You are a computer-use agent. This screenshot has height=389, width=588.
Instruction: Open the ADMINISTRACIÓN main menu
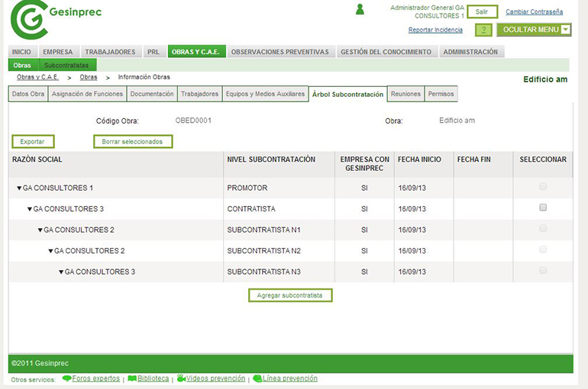[470, 52]
